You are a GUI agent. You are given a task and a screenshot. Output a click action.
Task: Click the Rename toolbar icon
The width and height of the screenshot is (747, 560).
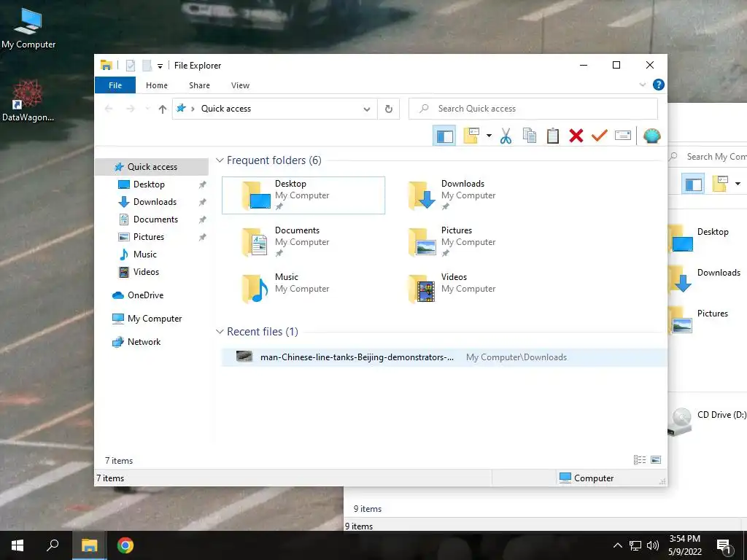coord(623,136)
